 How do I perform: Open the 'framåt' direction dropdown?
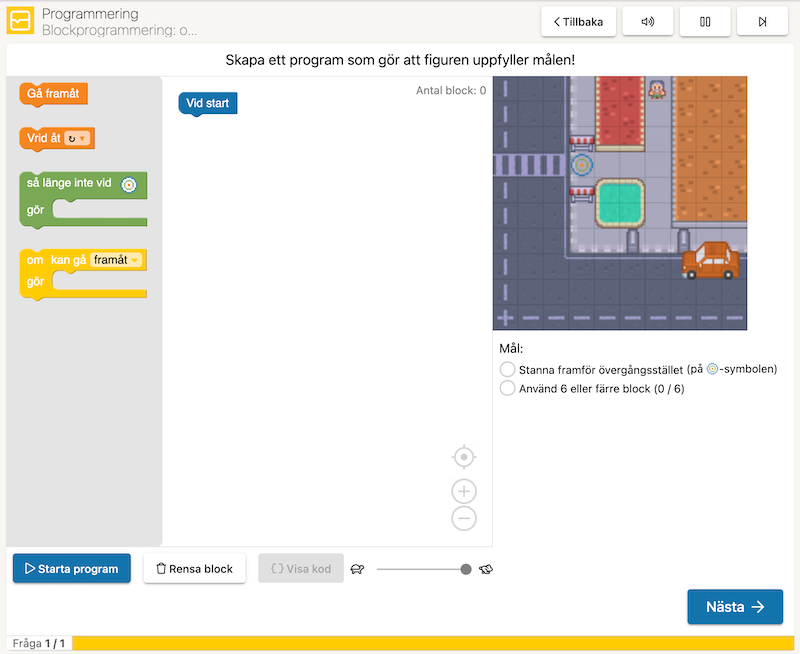[x=116, y=260]
